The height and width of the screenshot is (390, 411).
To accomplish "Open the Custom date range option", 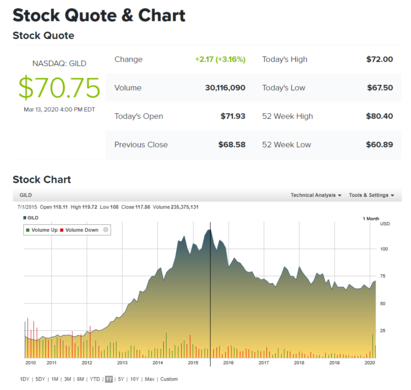I will 169,379.
